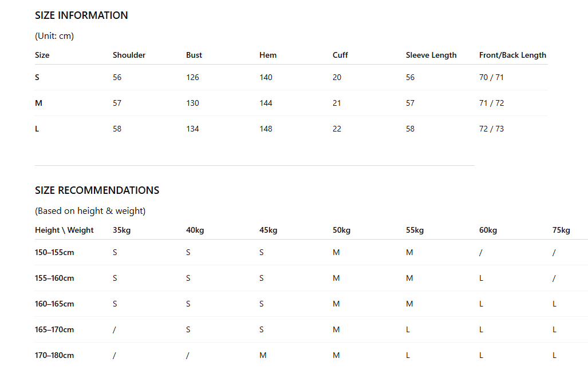
Task: Select the hem value 140
Action: click(x=266, y=78)
